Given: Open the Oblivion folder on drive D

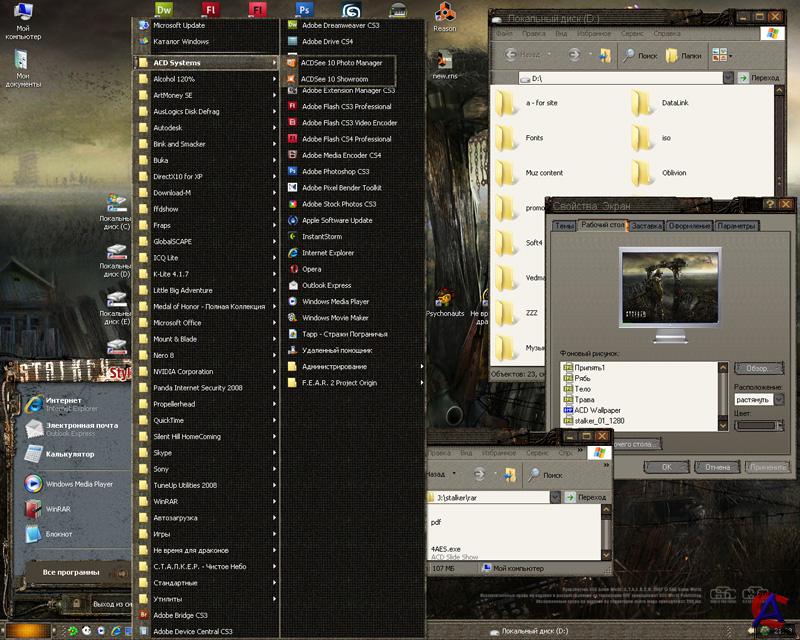Looking at the screenshot, I should coord(674,172).
